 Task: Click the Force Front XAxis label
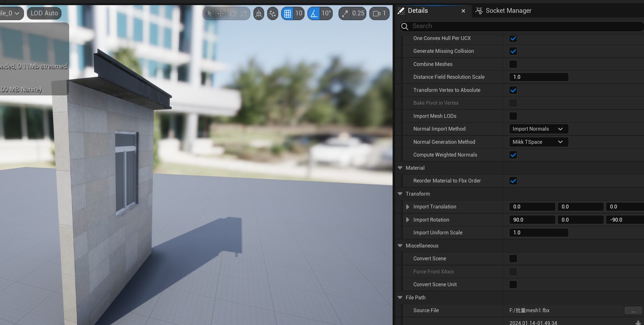pyautogui.click(x=433, y=271)
